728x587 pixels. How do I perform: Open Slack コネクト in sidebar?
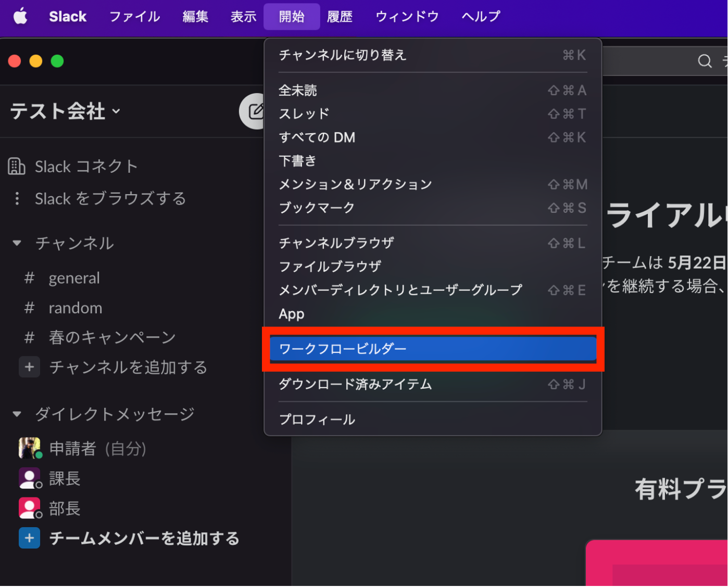coord(86,167)
